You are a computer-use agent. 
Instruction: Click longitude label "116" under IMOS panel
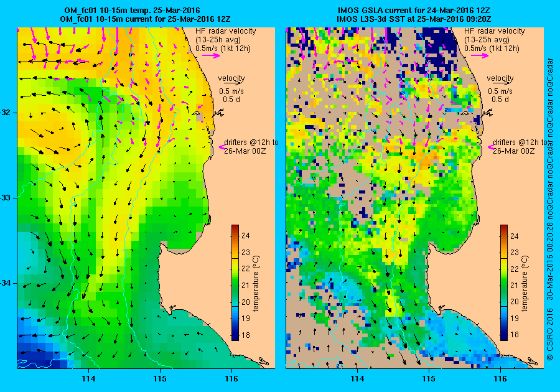click(x=500, y=379)
